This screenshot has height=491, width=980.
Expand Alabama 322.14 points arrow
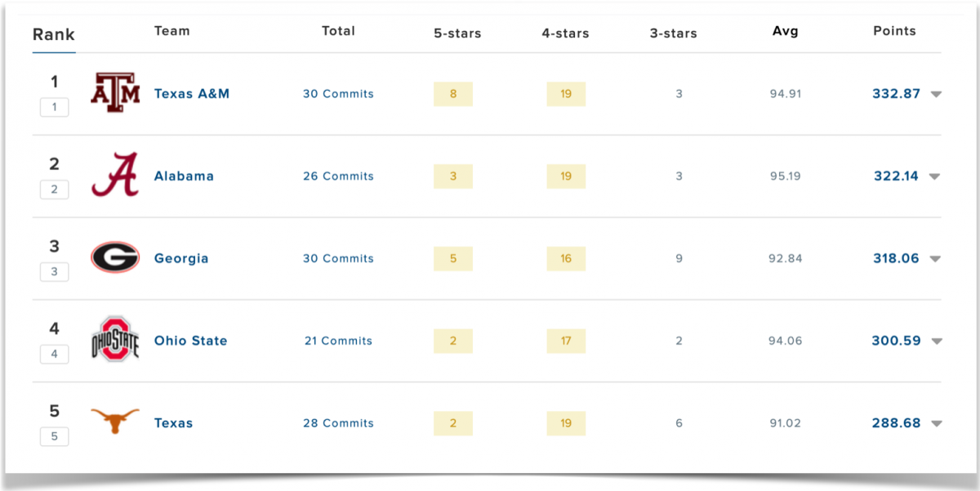pos(935,176)
